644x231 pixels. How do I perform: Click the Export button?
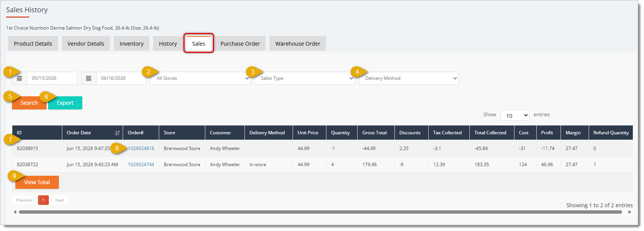click(x=65, y=103)
